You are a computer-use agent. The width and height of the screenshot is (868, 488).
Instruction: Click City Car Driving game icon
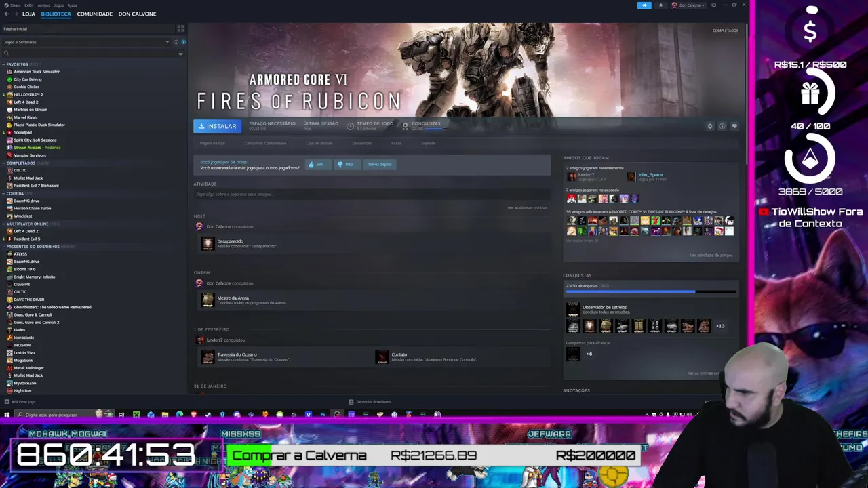9,79
